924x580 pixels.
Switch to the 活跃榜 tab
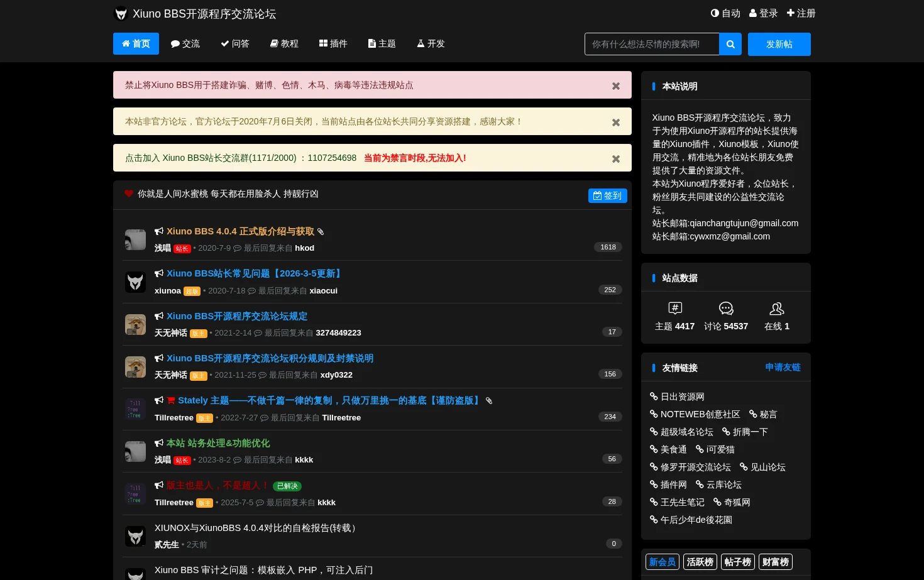pos(700,562)
